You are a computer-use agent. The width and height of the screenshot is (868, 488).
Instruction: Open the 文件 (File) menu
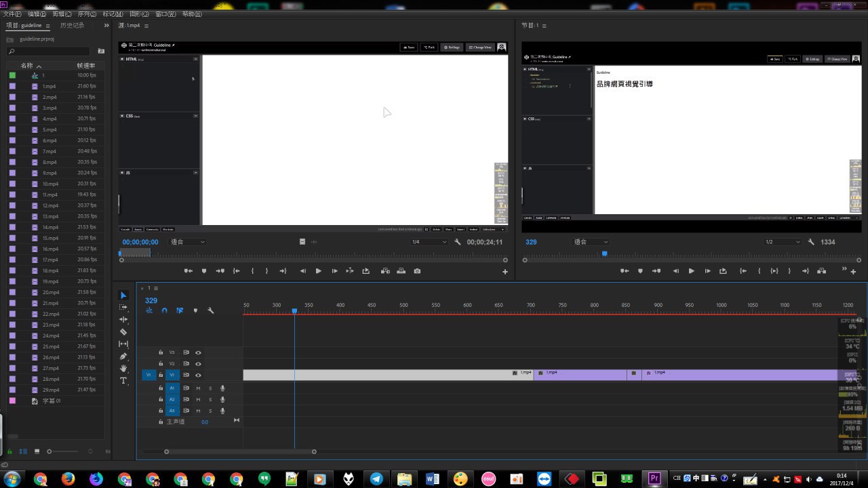coord(12,14)
